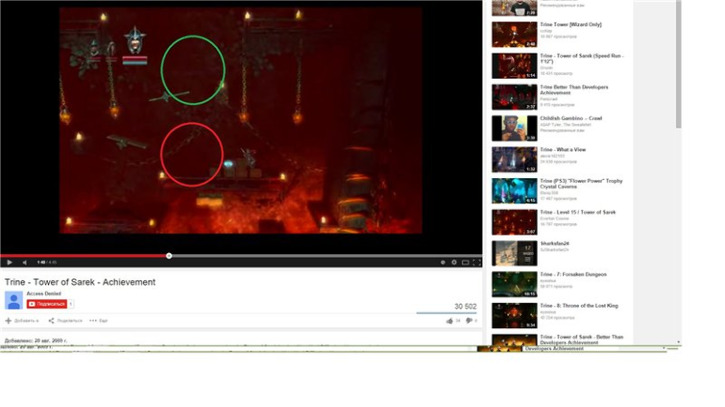Click the scrollbar down arrow at bottom
This screenshot has width=725, height=407.
point(678,342)
